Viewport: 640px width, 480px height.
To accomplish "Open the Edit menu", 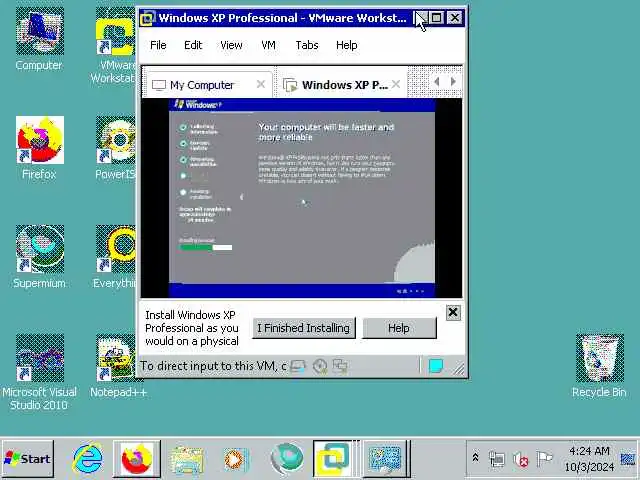I will click(x=193, y=45).
